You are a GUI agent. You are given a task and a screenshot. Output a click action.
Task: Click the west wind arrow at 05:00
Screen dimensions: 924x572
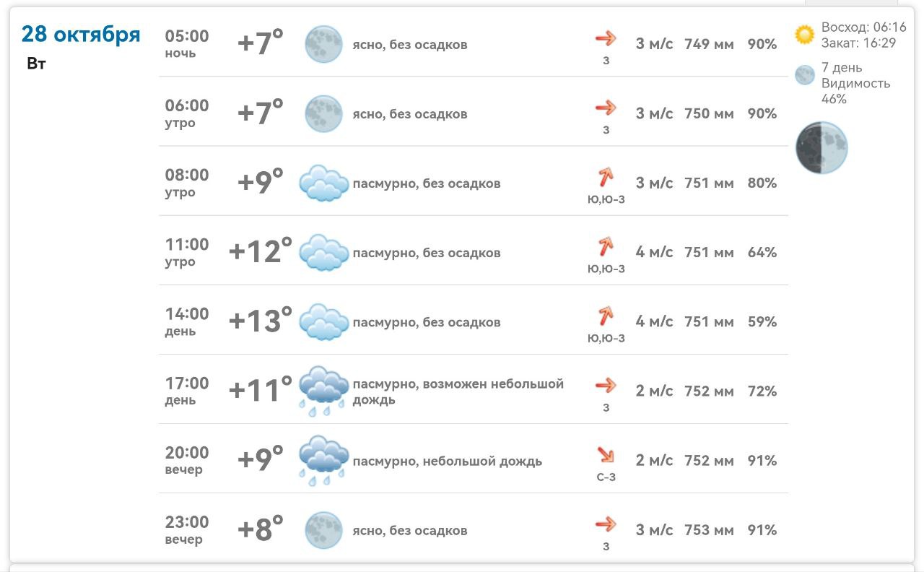click(606, 38)
